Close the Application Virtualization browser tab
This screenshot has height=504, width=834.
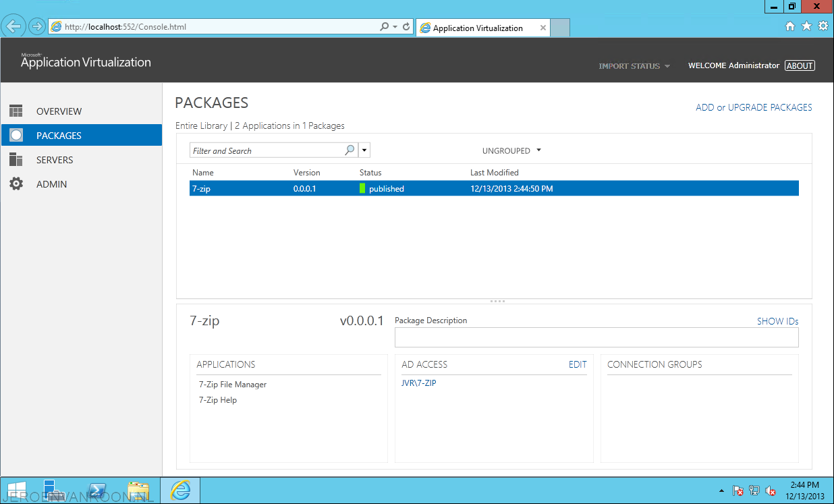pyautogui.click(x=543, y=28)
